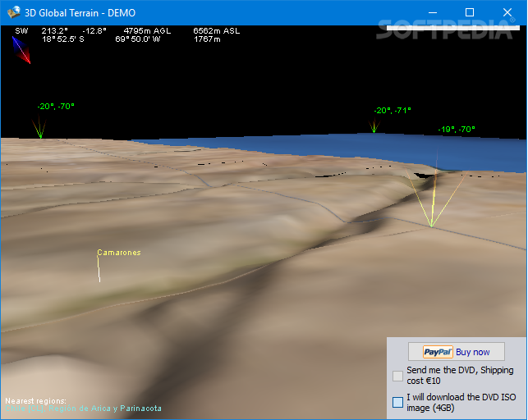The image size is (528, 420).
Task: Click the 3D Global Terrain app icon
Action: 14,13
